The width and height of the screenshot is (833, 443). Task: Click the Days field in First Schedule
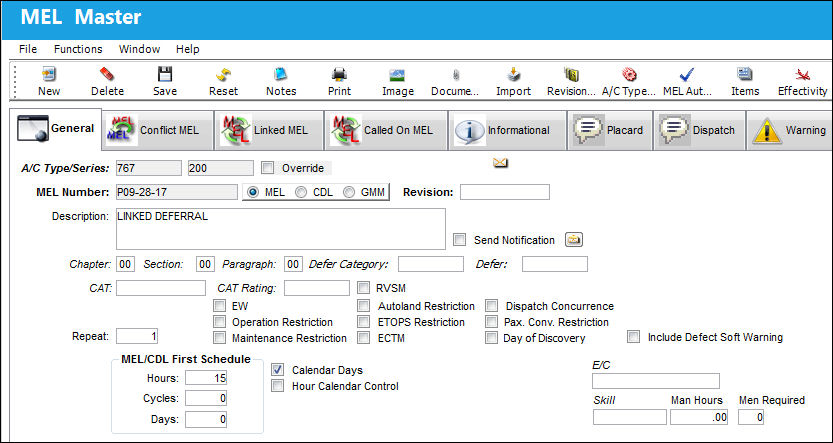pyautogui.click(x=206, y=419)
